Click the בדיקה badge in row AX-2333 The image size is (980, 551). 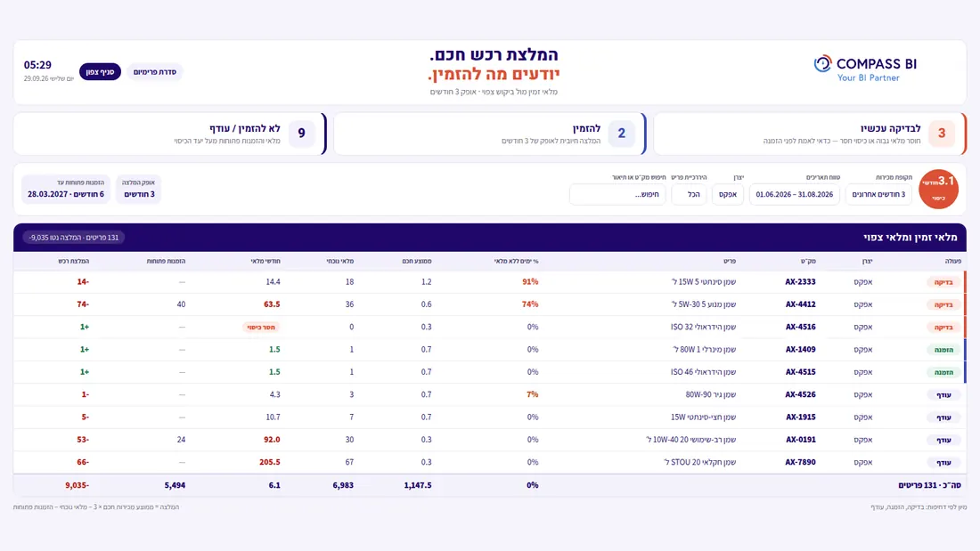coord(943,282)
